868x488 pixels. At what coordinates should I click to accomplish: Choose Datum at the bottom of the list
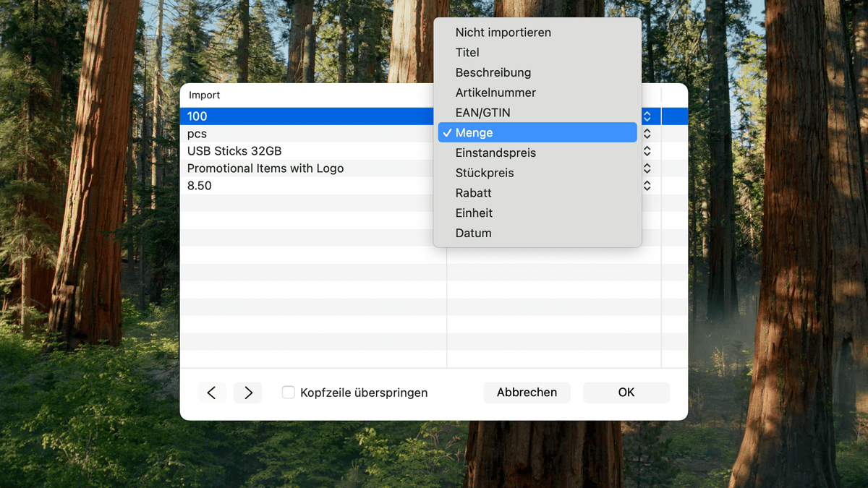(x=473, y=233)
